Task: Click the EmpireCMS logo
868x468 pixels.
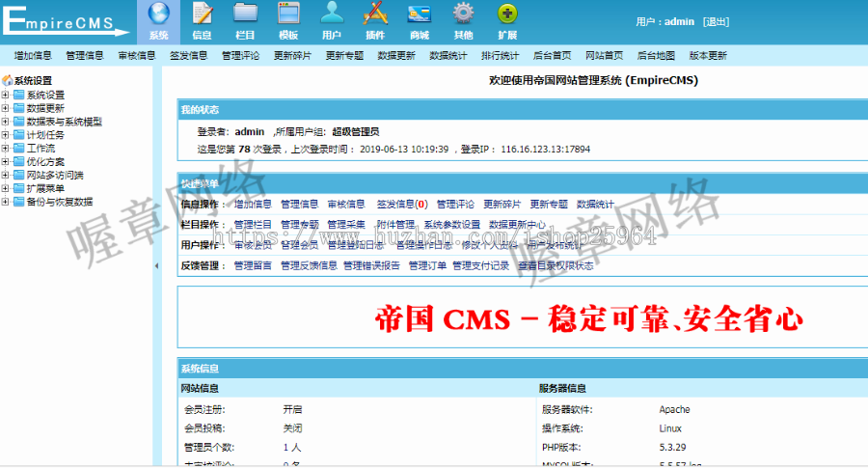Action: tap(66, 21)
